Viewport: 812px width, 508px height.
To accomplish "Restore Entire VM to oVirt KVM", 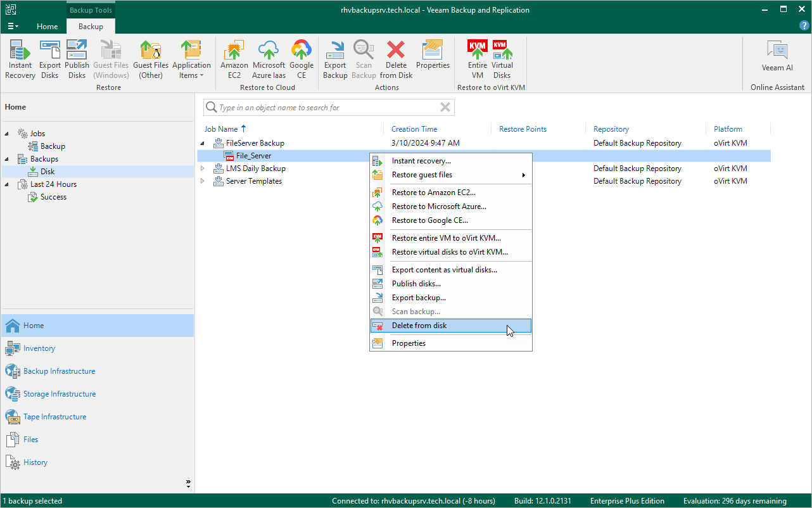I will click(478, 60).
